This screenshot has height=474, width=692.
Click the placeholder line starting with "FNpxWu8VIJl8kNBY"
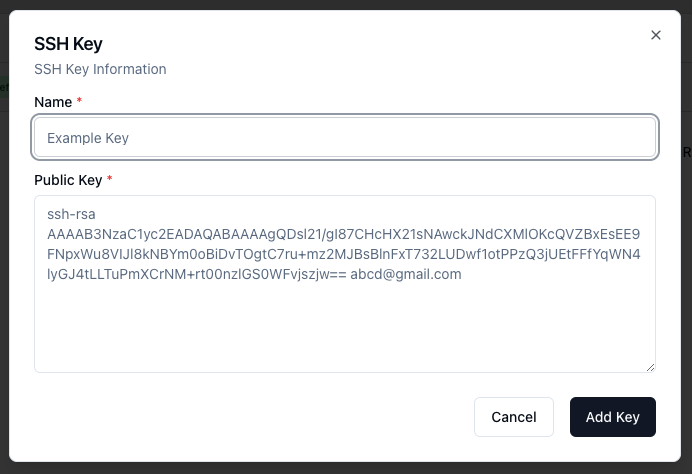coord(344,254)
